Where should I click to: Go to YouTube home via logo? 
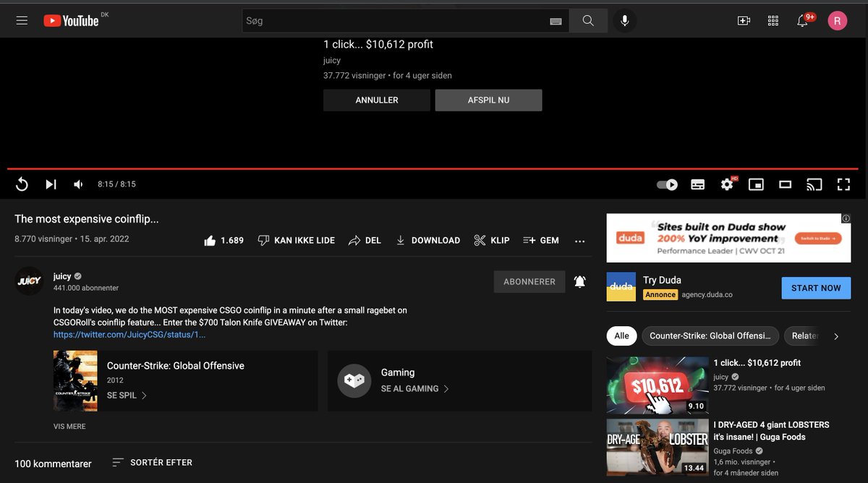click(x=71, y=21)
